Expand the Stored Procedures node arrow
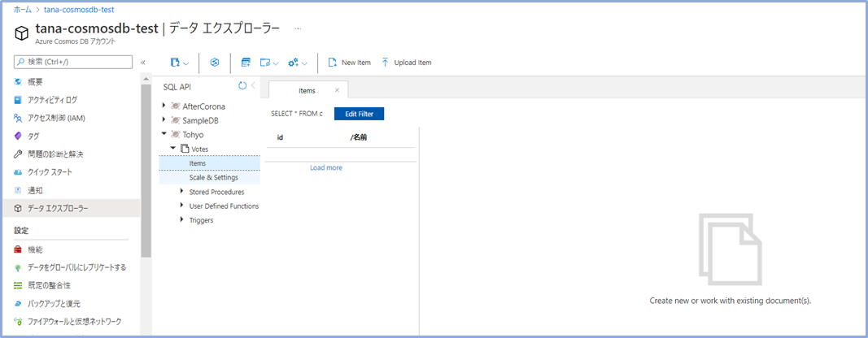This screenshot has height=338, width=868. point(182,192)
